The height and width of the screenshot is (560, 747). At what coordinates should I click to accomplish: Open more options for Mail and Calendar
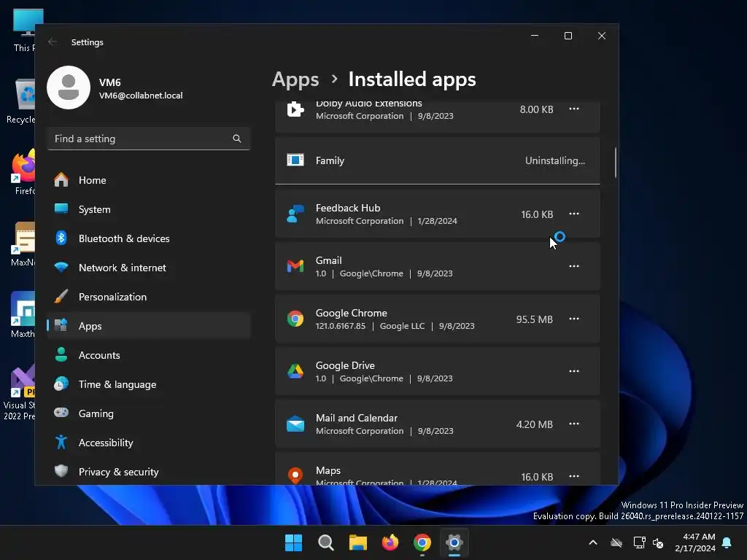pos(574,424)
